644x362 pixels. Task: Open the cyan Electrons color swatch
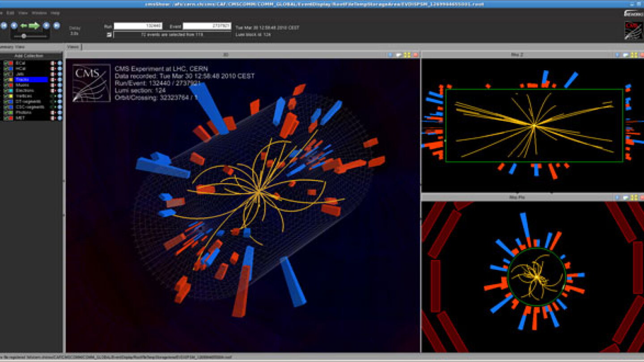point(11,90)
